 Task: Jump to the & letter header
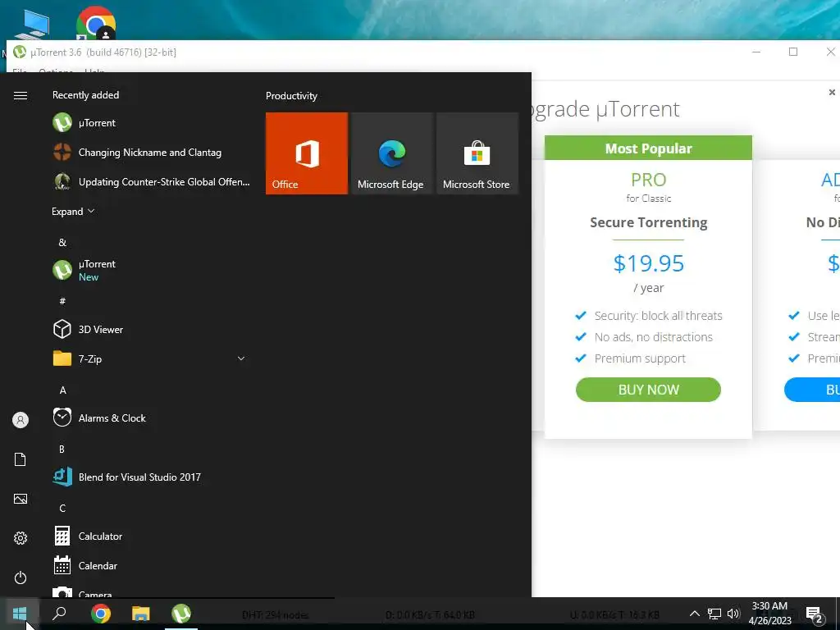(62, 243)
